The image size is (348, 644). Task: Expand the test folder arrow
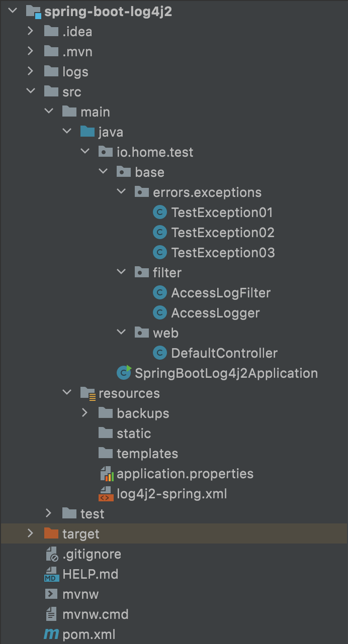pyautogui.click(x=49, y=513)
